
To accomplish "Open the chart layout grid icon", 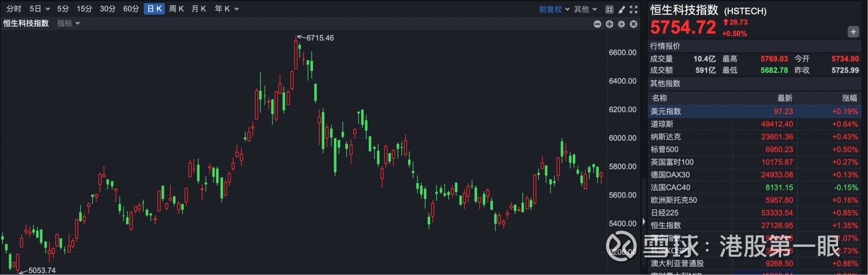I will [x=609, y=9].
